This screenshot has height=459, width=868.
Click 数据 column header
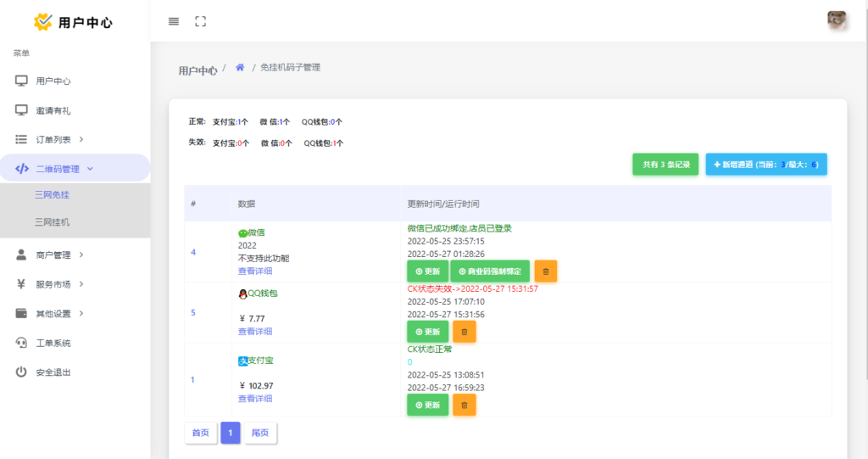tap(247, 204)
